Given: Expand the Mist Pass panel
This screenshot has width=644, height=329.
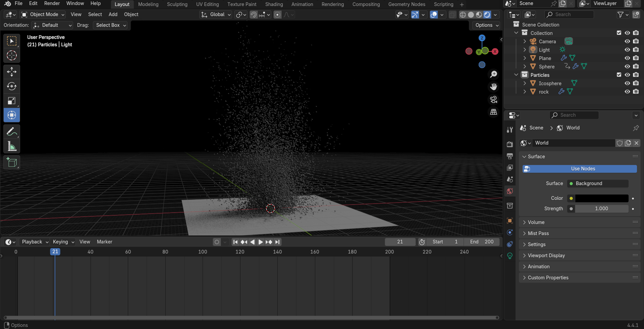Looking at the screenshot, I should click(x=538, y=233).
